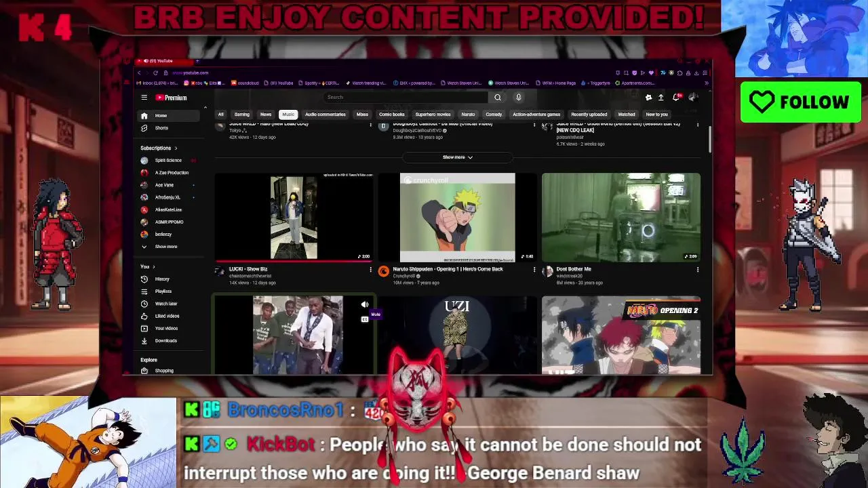Go back in the browser toolbar

139,73
